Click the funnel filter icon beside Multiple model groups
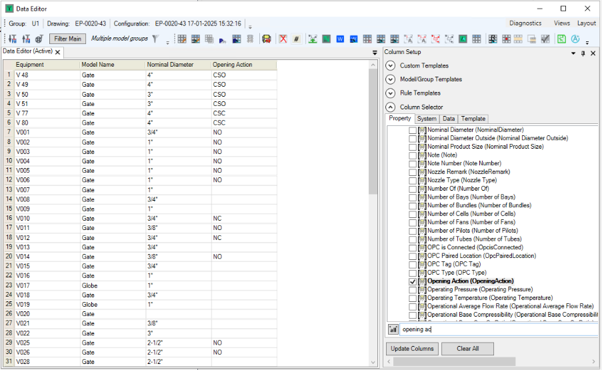 pyautogui.click(x=155, y=39)
